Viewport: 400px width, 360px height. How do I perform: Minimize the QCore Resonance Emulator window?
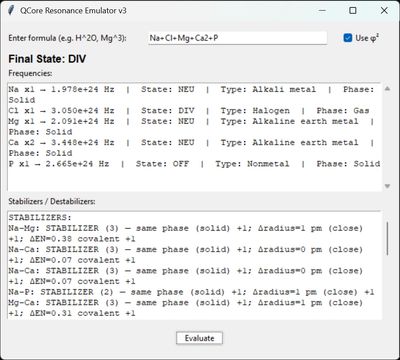click(322, 10)
